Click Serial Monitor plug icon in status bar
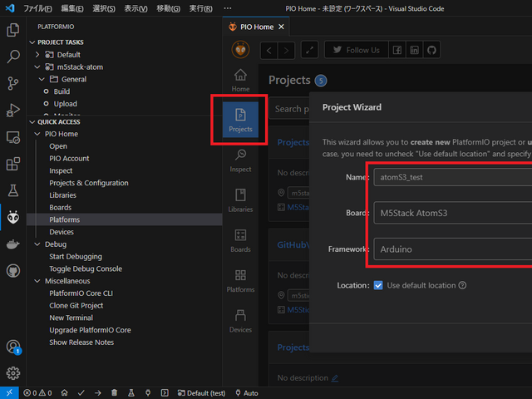This screenshot has width=532, height=399. point(148,393)
